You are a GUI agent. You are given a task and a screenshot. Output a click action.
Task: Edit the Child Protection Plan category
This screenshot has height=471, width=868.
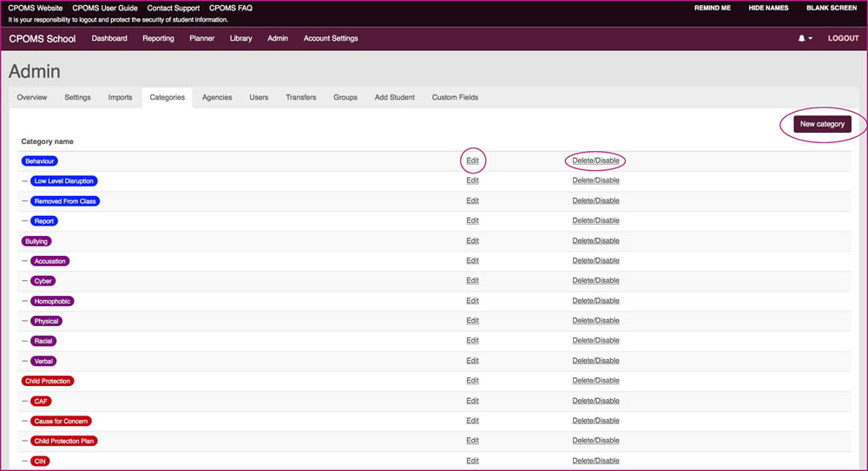coord(472,441)
